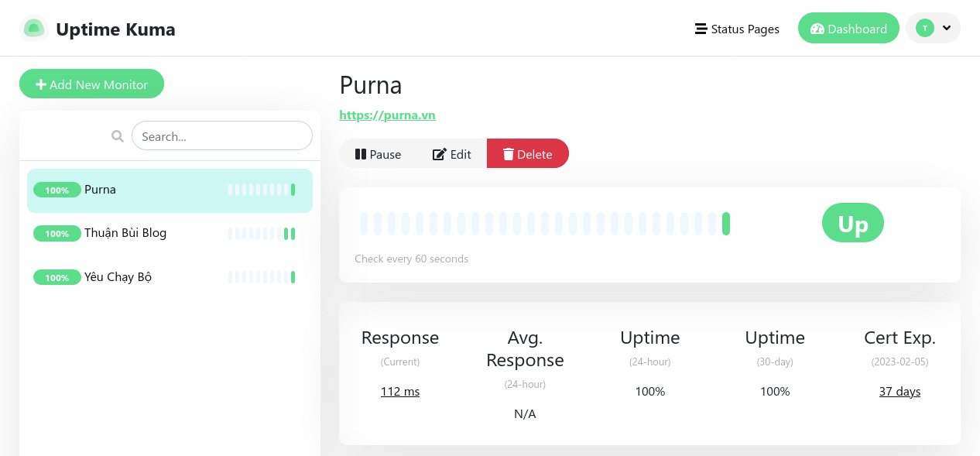Image resolution: width=980 pixels, height=456 pixels.
Task: Click the Search monitors input field
Action: pyautogui.click(x=222, y=136)
